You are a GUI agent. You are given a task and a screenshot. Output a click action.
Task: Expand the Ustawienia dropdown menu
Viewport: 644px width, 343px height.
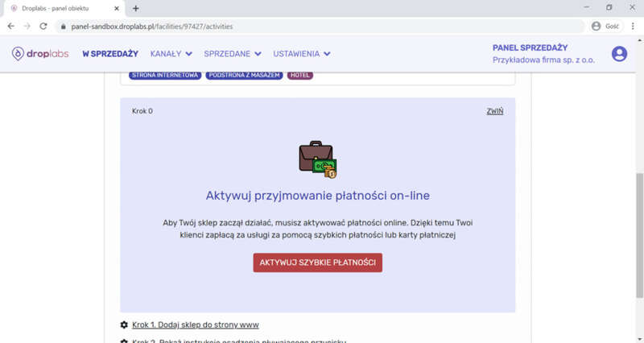click(x=301, y=54)
